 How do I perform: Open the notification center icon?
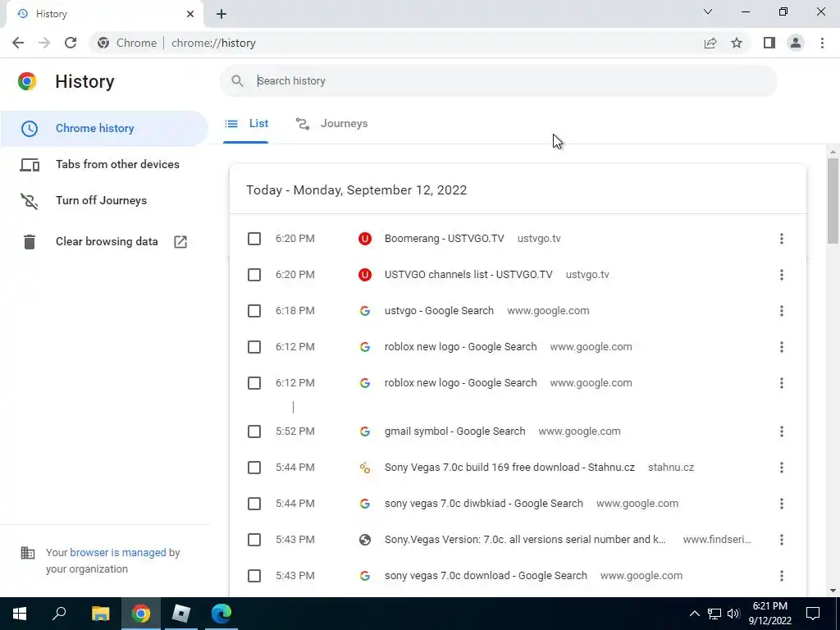[813, 614]
